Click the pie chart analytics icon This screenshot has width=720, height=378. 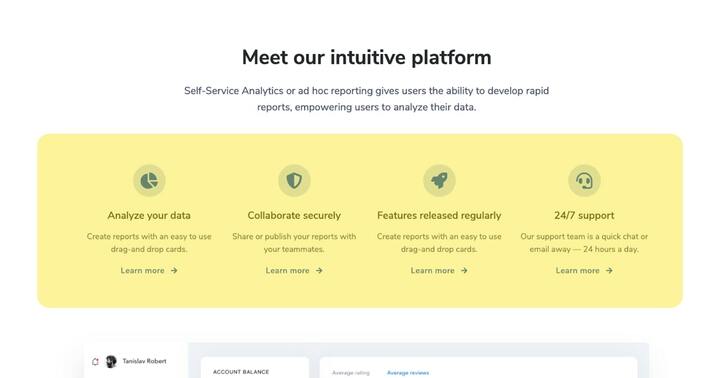point(149,181)
